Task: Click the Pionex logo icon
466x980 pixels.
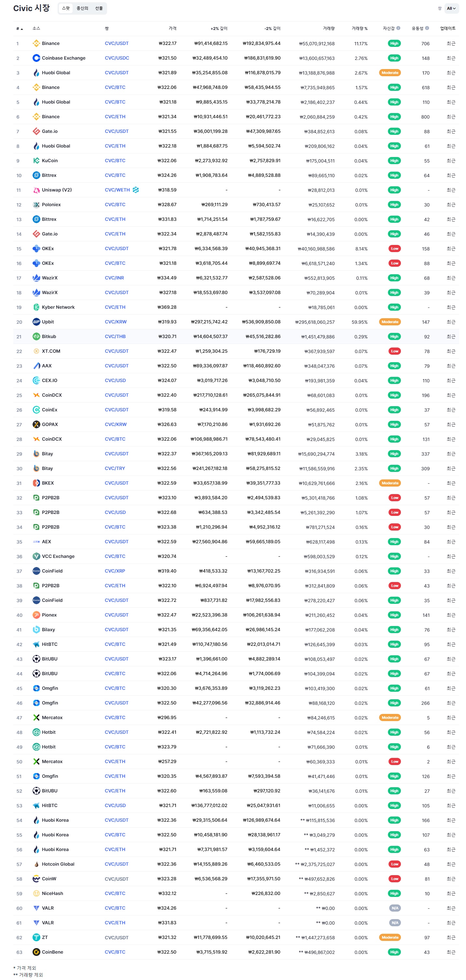Action: tap(36, 615)
